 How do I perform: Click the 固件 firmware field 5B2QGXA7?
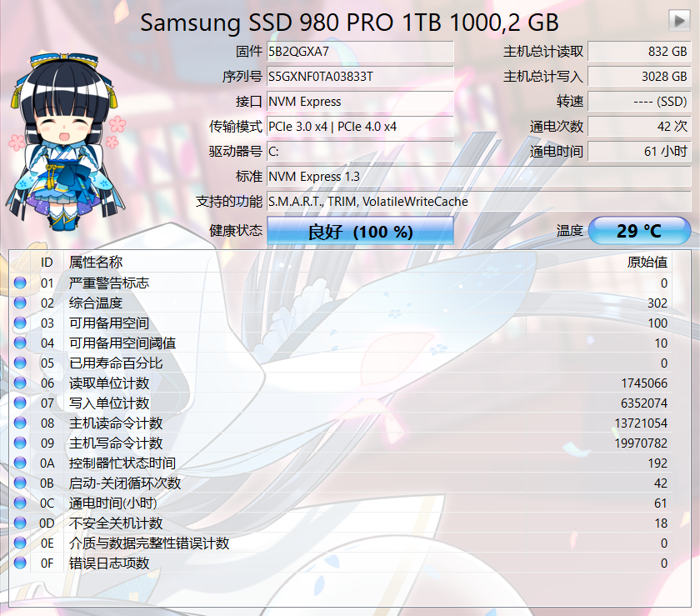pos(360,52)
